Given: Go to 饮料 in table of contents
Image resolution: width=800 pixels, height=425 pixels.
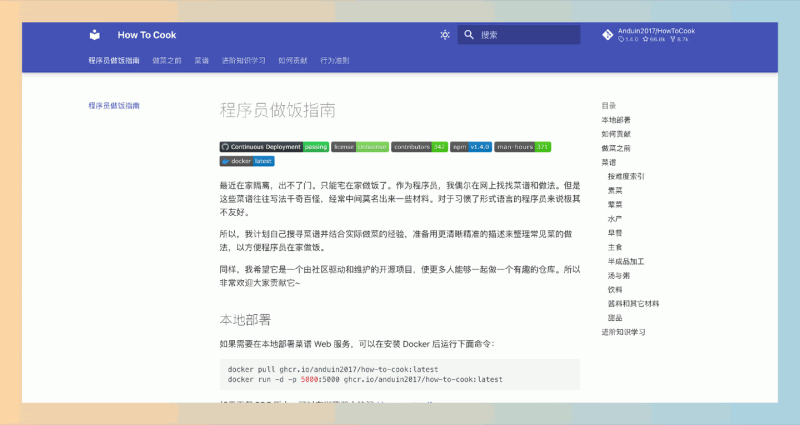Looking at the screenshot, I should click(615, 289).
